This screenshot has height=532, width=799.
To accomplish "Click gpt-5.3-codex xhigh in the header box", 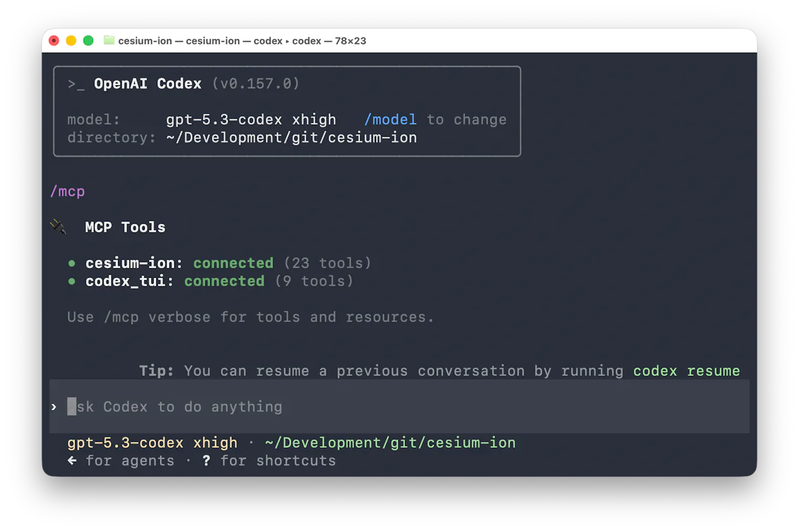I will point(251,120).
